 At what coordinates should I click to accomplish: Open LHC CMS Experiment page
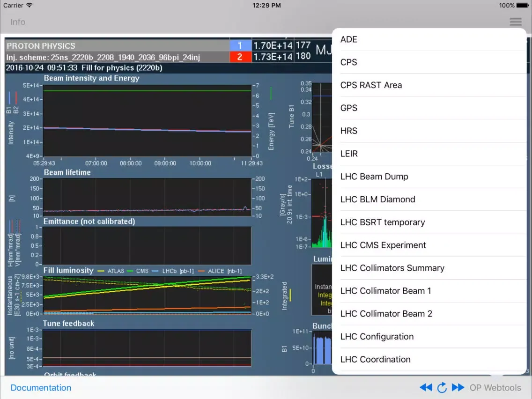click(x=429, y=245)
